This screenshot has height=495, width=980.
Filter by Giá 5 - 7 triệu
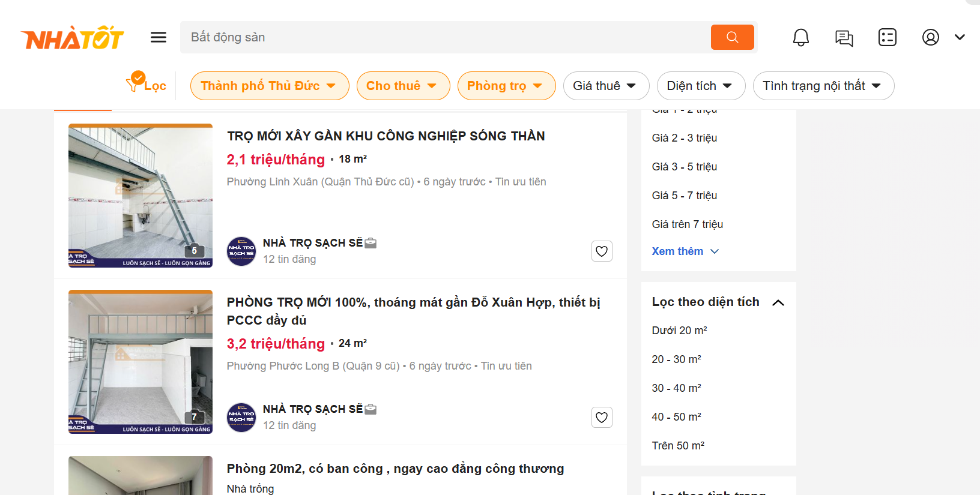click(685, 196)
